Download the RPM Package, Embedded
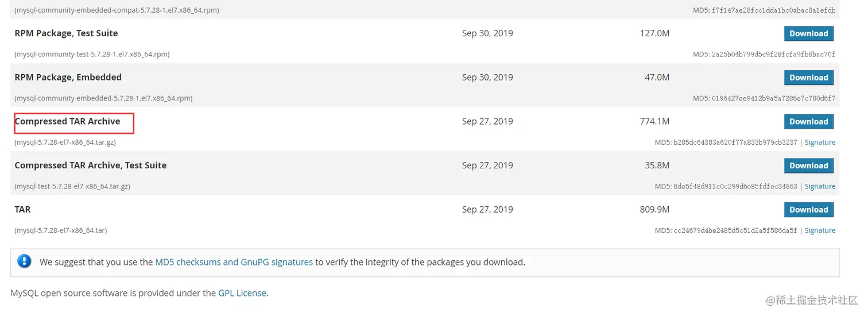Screen dimensions: 868x316 [x=808, y=78]
